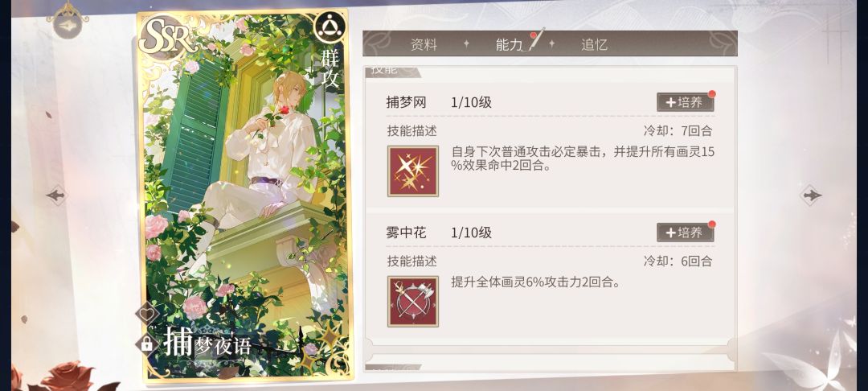Tap the 捕梦网 skill name heading
Viewport: 868px width, 391px height.
pos(407,102)
